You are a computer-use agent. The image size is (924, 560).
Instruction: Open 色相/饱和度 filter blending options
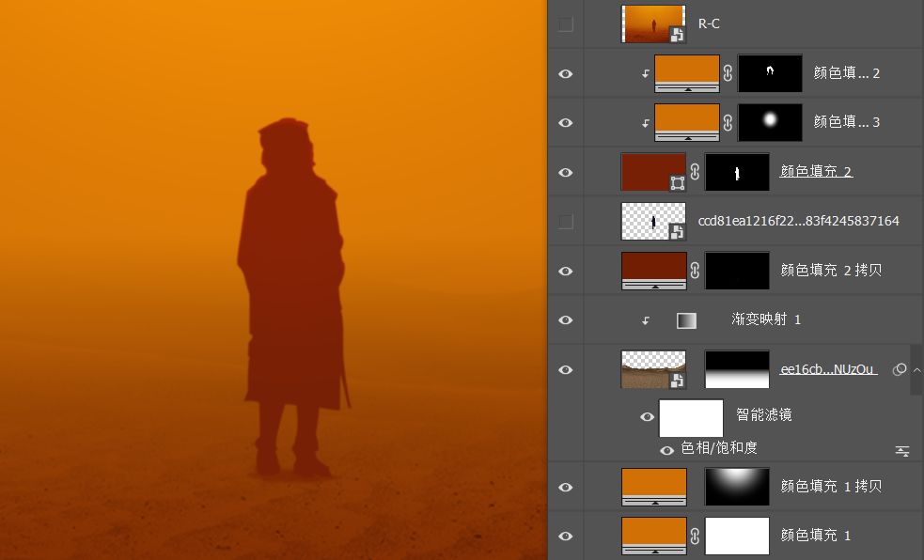[x=902, y=451]
